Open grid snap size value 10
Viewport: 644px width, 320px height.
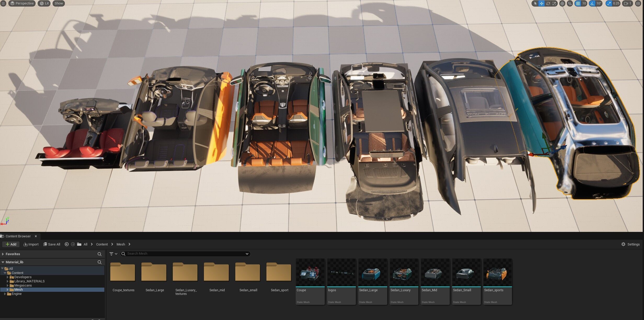584,3
